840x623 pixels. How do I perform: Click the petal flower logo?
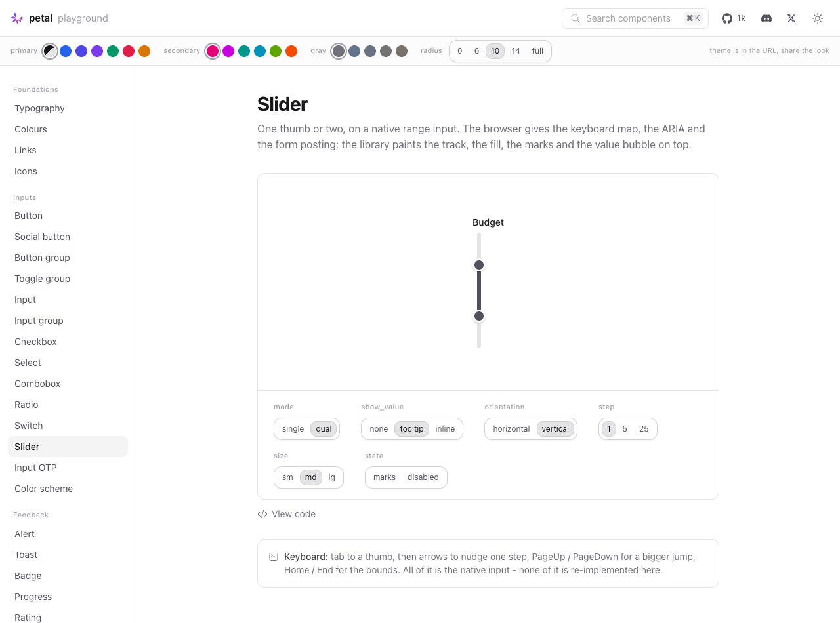17,18
